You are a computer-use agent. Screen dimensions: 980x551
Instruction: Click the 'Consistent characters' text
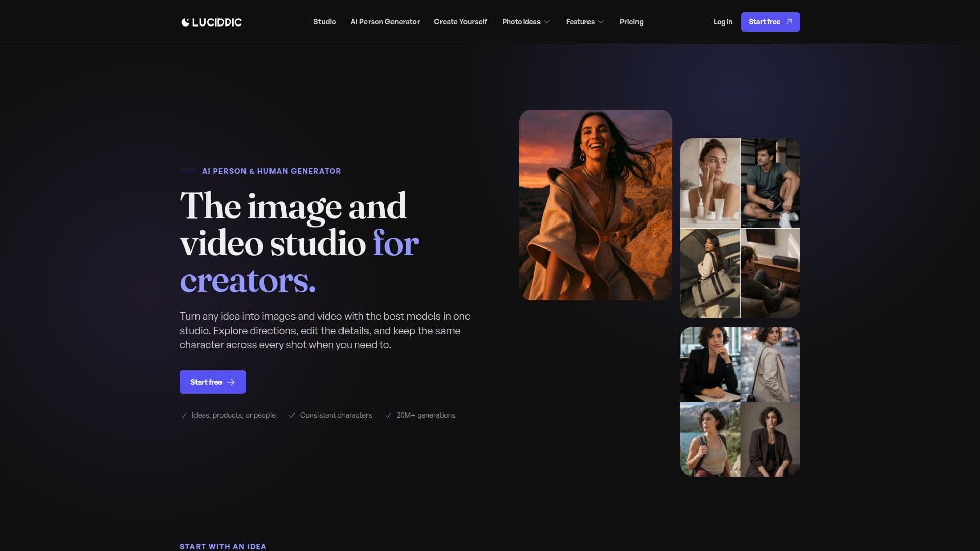(336, 415)
